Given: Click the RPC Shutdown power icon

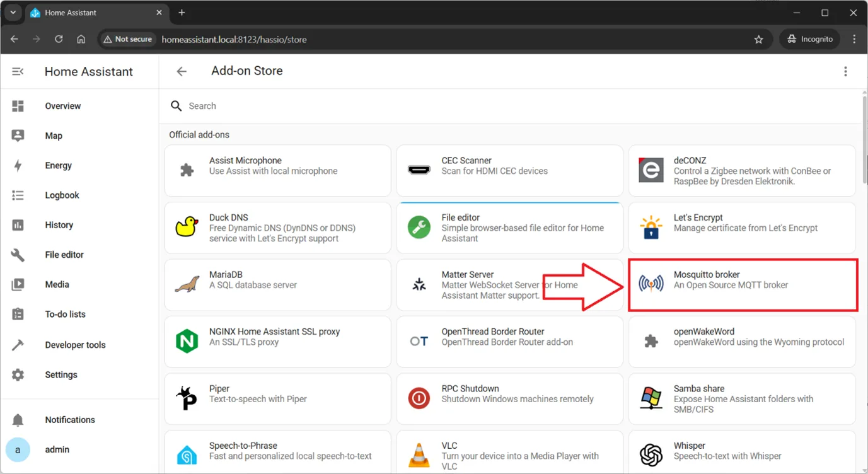Looking at the screenshot, I should (x=419, y=398).
